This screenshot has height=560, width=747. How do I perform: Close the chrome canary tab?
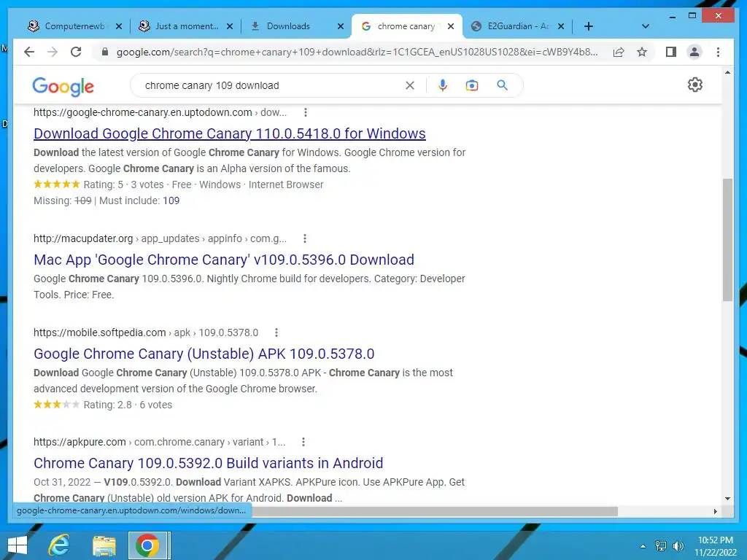point(451,26)
